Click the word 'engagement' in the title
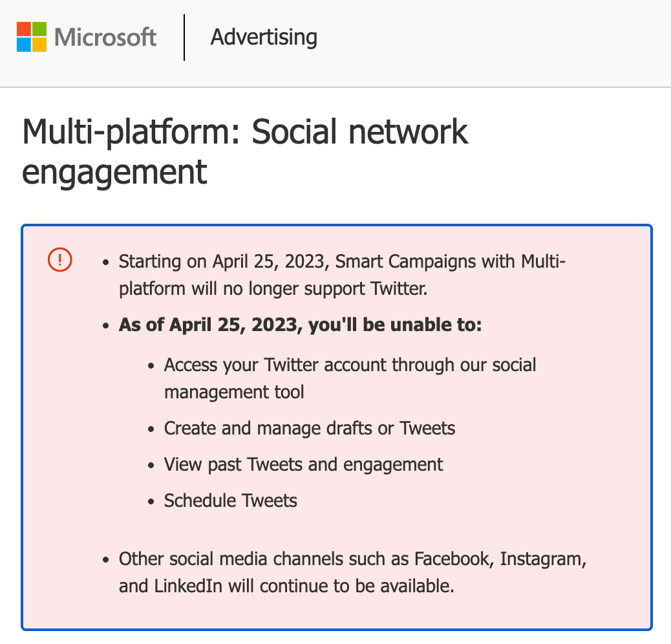 114,172
